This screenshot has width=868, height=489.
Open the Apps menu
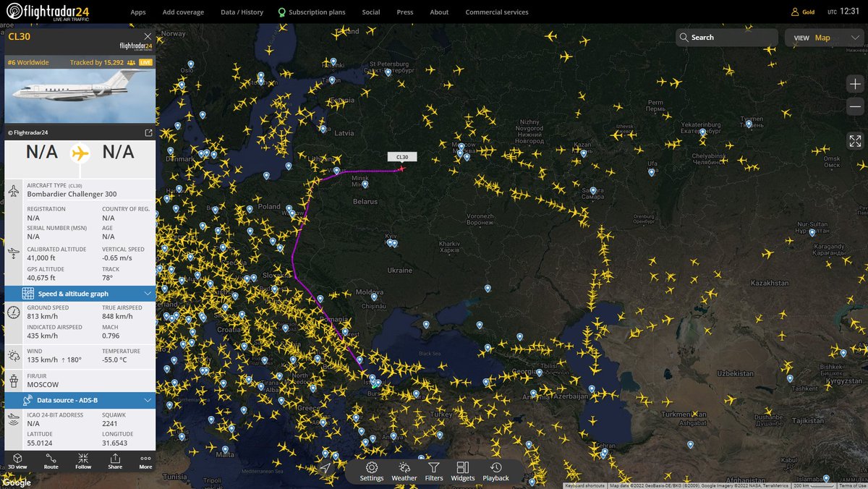[138, 12]
